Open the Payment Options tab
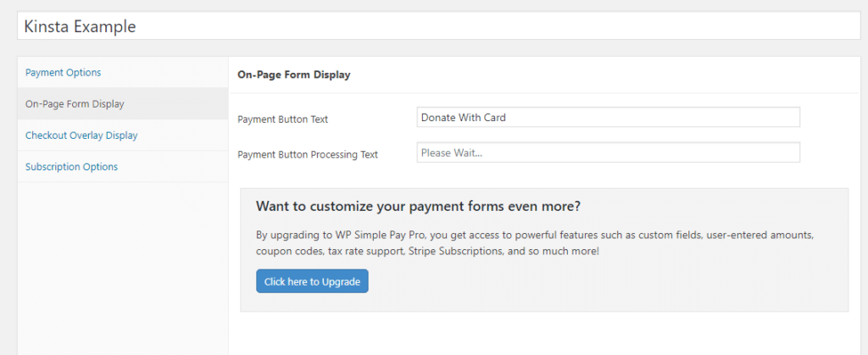 coord(64,73)
